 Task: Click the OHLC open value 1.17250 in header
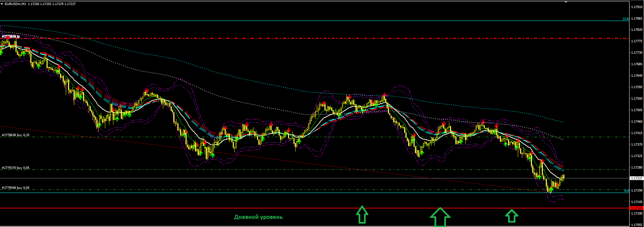[33, 4]
